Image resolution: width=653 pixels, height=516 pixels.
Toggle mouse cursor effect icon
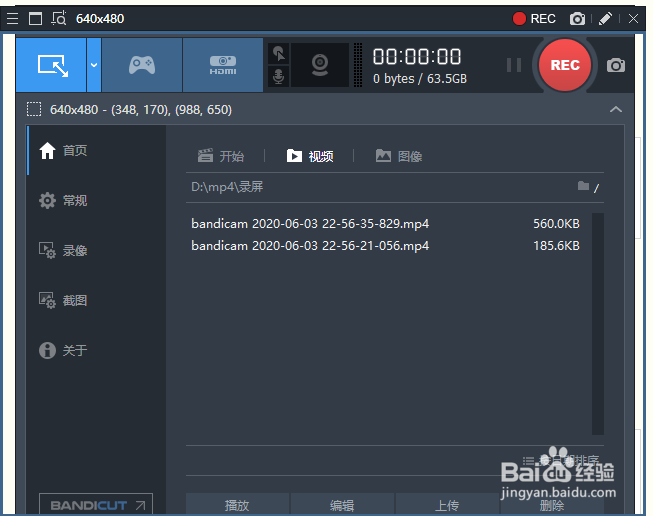coord(278,54)
